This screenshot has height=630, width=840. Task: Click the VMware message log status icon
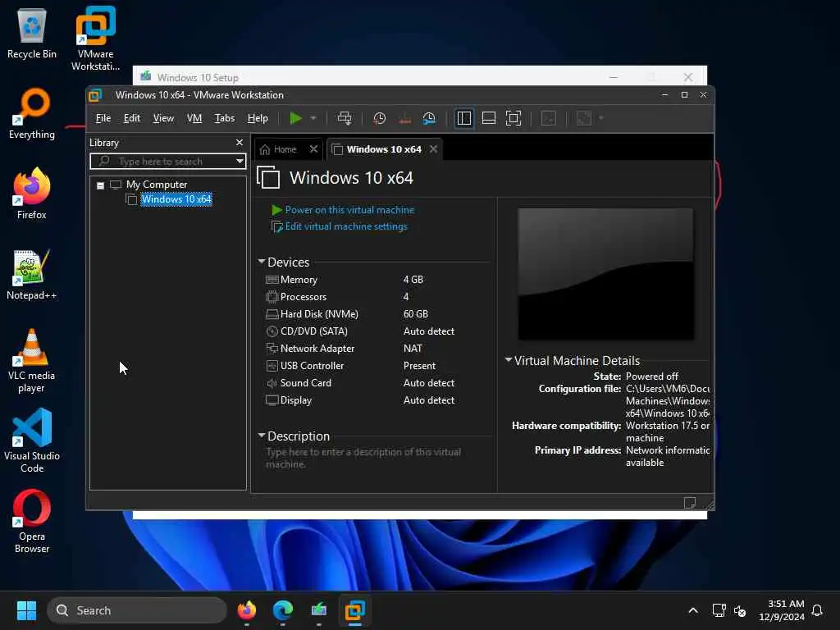(689, 503)
